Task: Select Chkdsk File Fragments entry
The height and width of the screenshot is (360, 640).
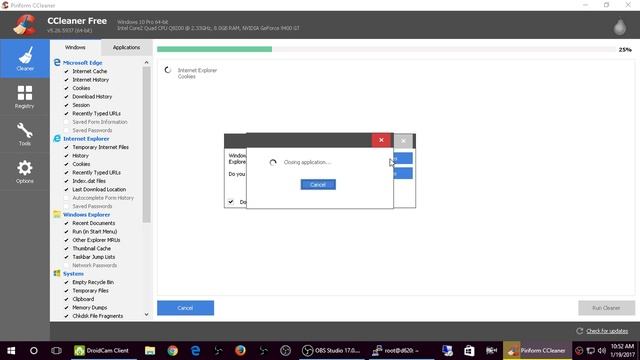Action: point(98,316)
